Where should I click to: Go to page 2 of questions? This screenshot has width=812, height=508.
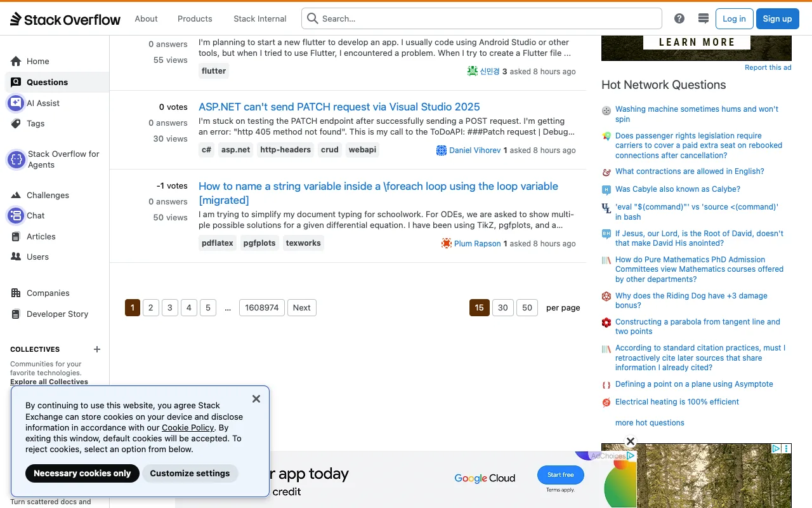(150, 307)
